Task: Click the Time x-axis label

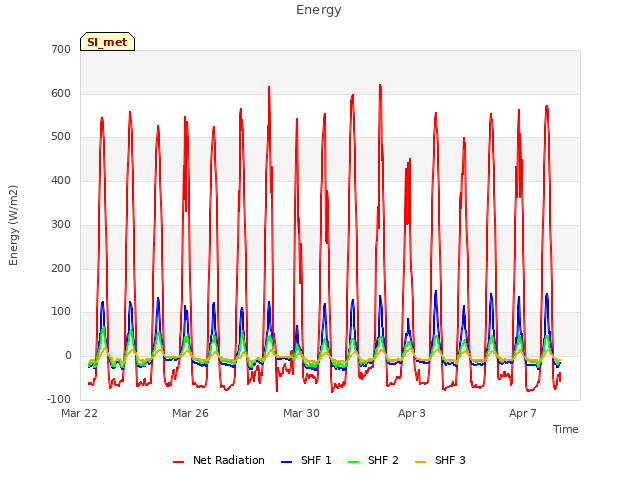Action: click(x=566, y=429)
